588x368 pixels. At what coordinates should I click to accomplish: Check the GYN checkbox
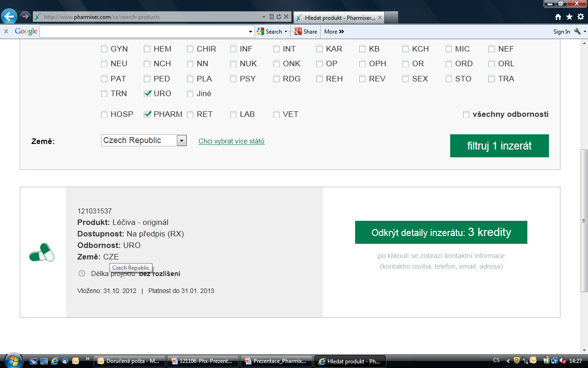coord(104,49)
